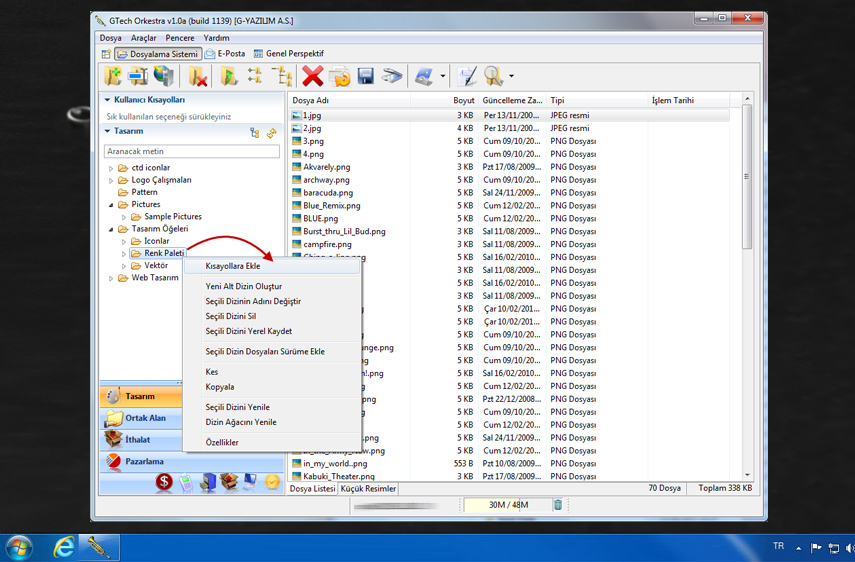Collapse the Kullanıcı Kısayolları panel section

108,100
